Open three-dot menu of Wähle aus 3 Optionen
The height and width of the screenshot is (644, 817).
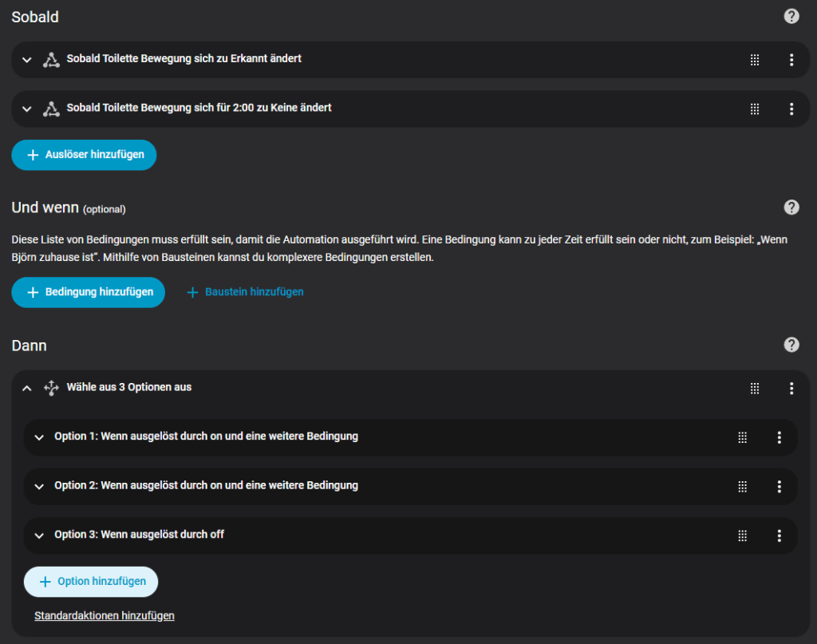point(791,388)
